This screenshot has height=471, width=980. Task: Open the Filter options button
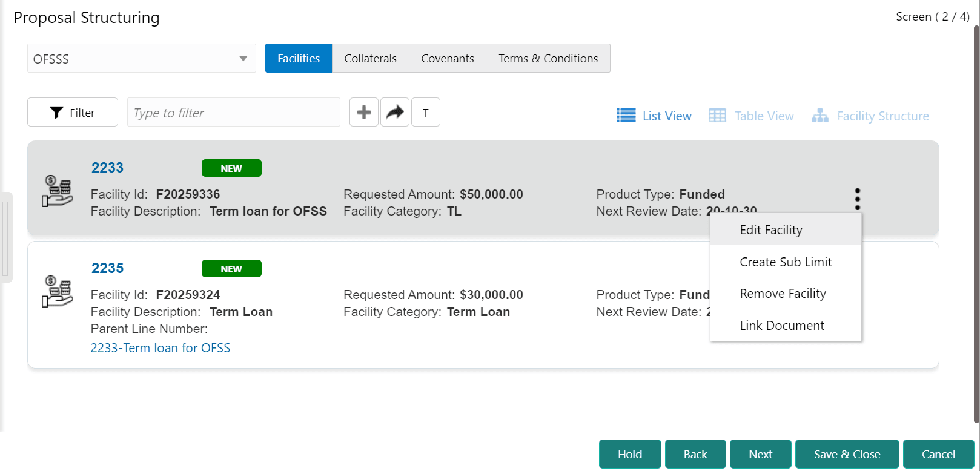(x=73, y=113)
